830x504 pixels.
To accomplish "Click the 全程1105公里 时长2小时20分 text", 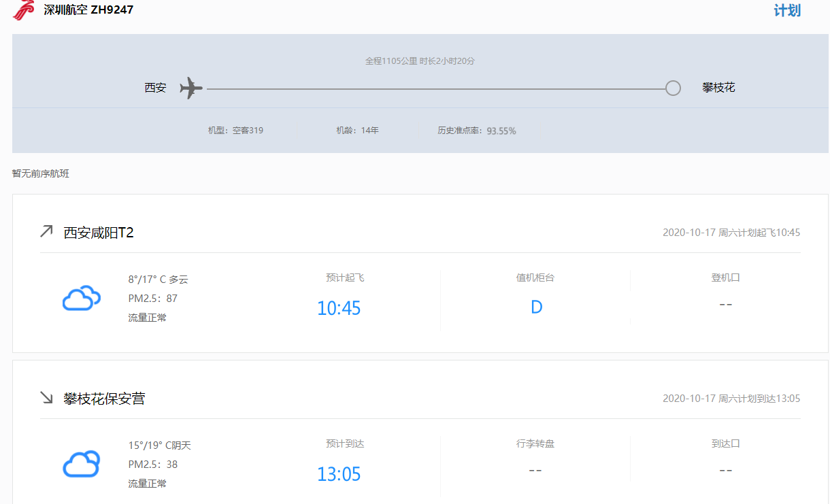I will click(420, 61).
